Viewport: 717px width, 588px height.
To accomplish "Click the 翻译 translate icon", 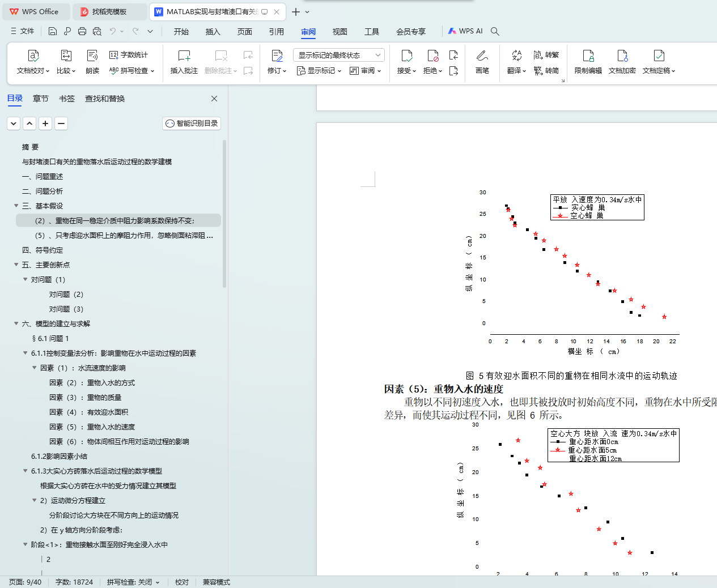I will (516, 56).
